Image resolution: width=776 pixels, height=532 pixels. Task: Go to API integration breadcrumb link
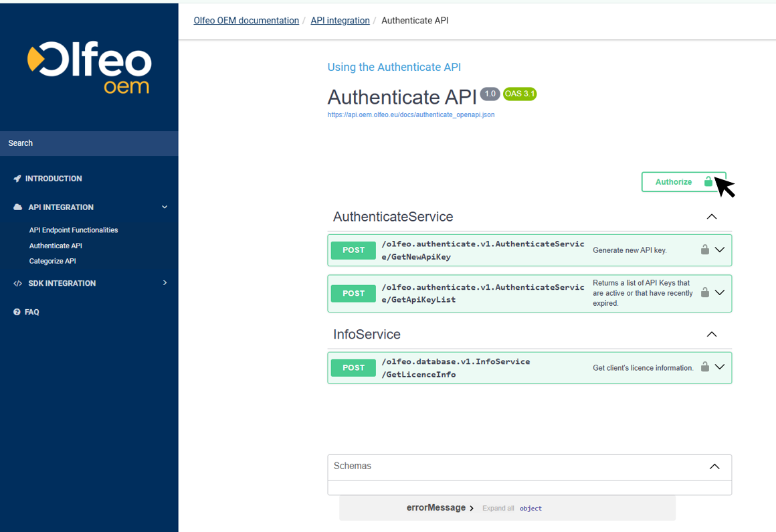click(340, 20)
